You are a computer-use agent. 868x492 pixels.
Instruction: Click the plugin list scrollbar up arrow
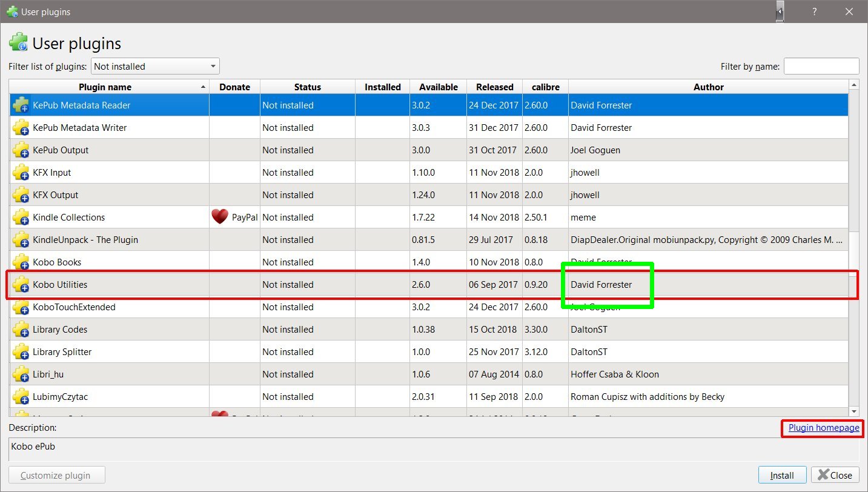854,85
